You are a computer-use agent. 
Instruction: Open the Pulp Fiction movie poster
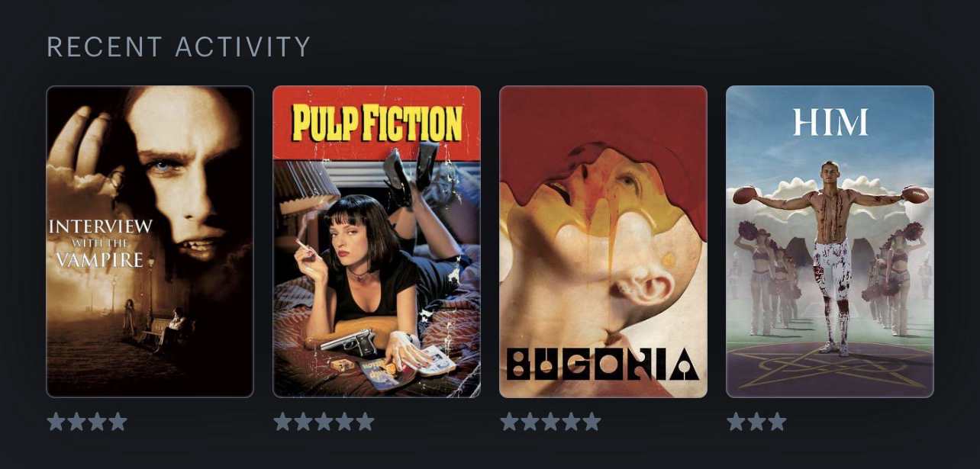click(376, 242)
